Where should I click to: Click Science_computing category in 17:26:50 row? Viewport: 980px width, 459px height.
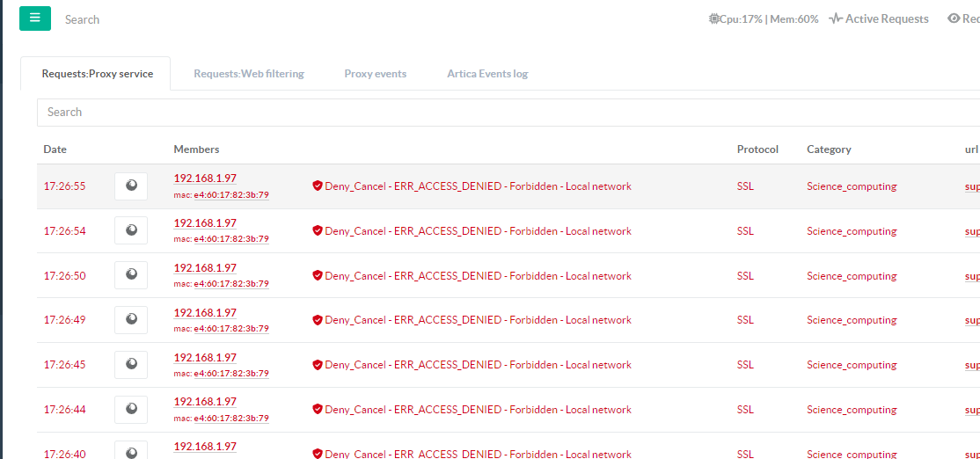click(852, 276)
